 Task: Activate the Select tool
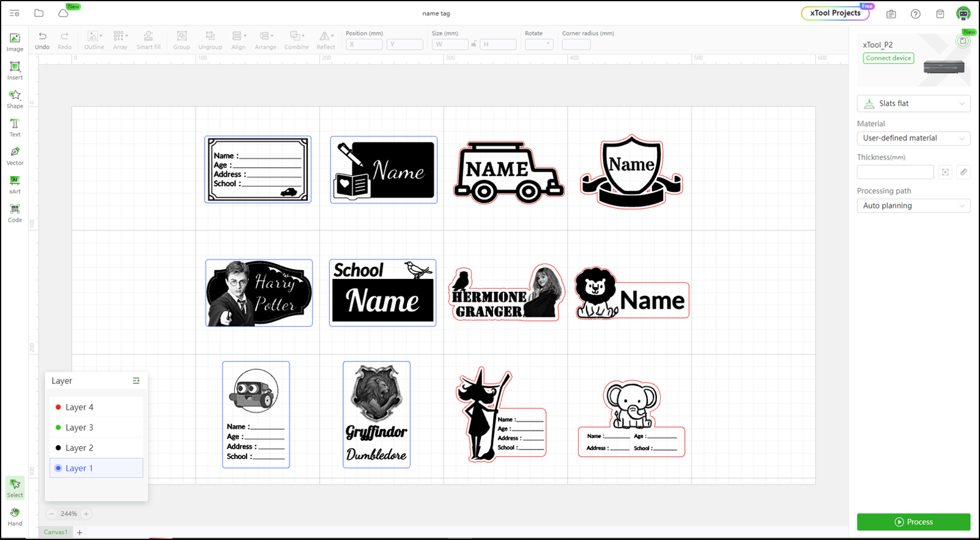click(x=15, y=488)
